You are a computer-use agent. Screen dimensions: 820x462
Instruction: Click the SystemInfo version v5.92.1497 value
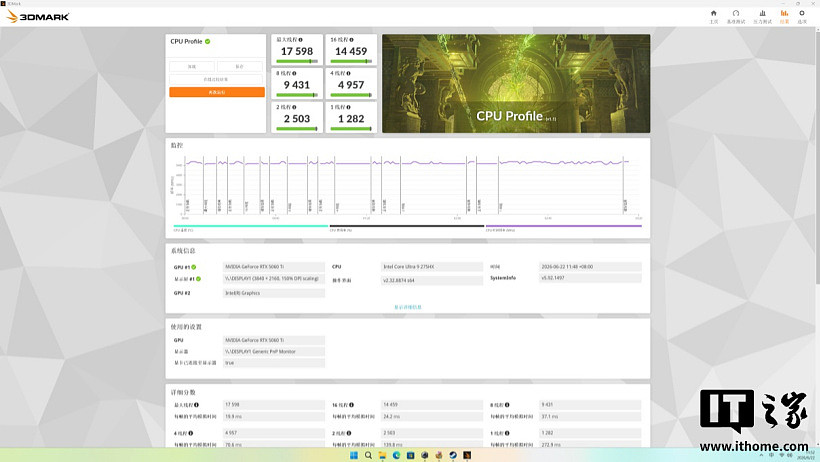coord(590,278)
